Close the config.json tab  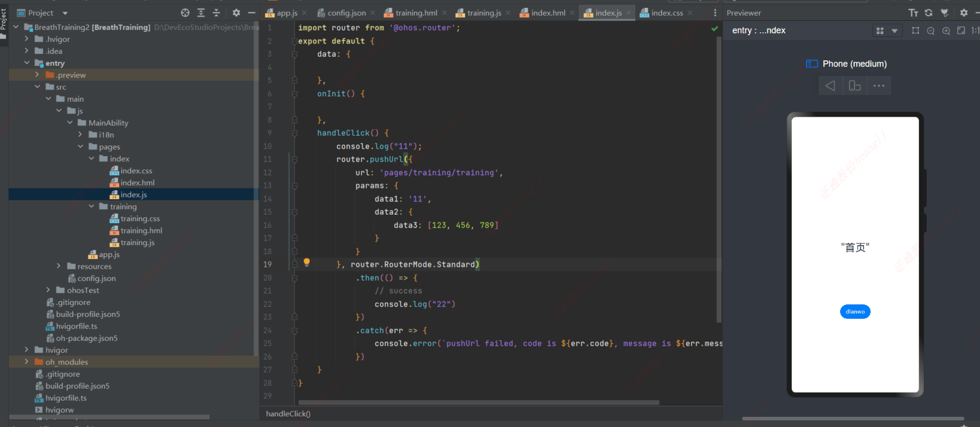pos(373,13)
